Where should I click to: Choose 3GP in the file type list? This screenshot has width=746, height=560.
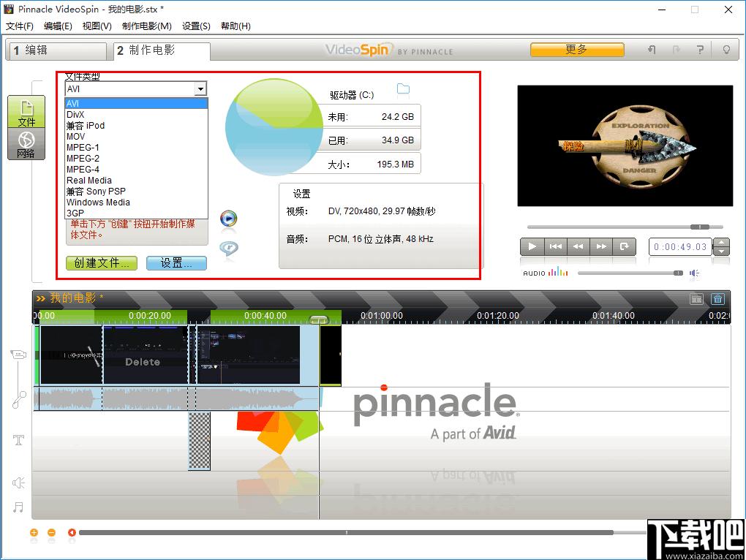click(137, 213)
